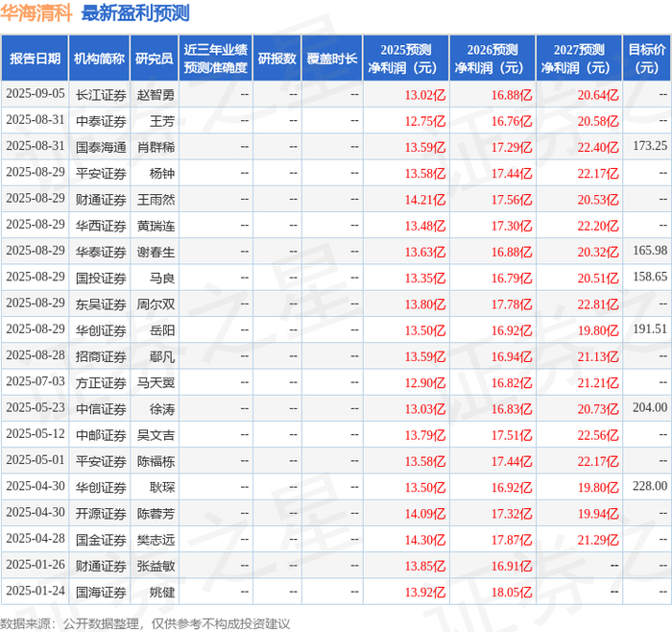
Task: Select researcher 张益敏
Action: coord(156,566)
